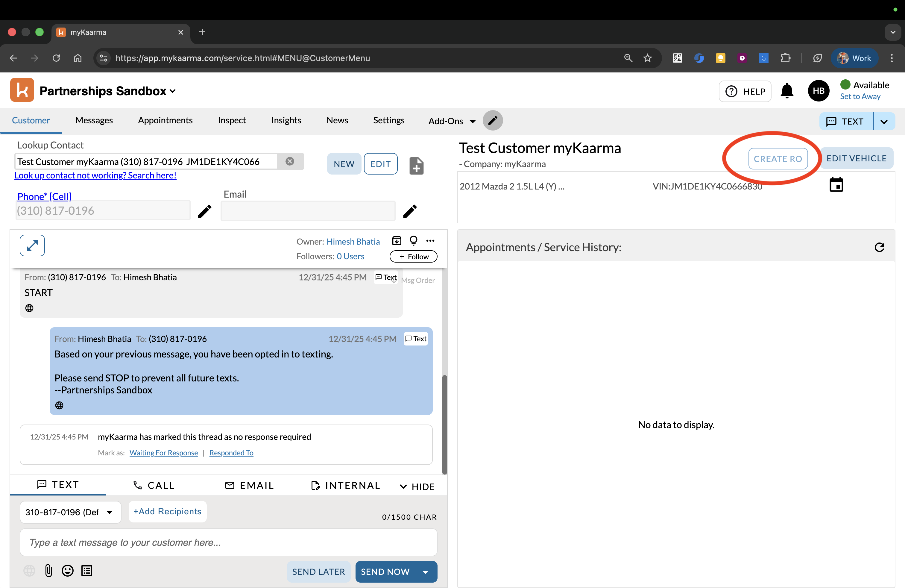Open the archive message icon in the thread header
Image resolution: width=905 pixels, height=588 pixels.
tap(397, 241)
